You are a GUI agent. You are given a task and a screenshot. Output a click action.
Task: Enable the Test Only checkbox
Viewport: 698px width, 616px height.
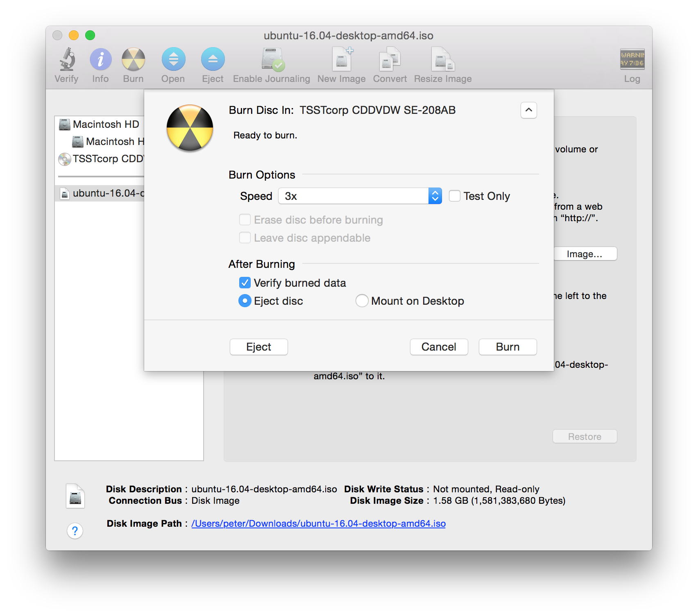(x=455, y=196)
